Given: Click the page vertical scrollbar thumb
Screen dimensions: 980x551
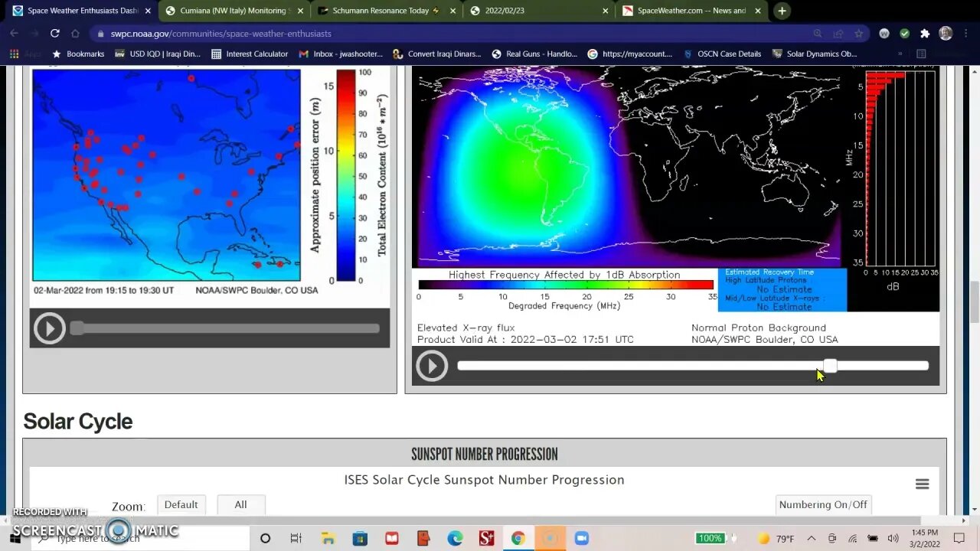Looking at the screenshot, I should [974, 302].
